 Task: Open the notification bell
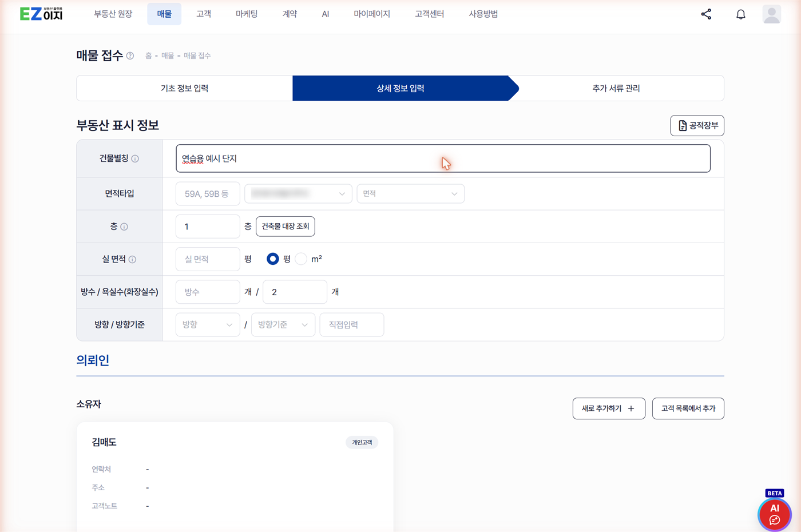(x=740, y=14)
